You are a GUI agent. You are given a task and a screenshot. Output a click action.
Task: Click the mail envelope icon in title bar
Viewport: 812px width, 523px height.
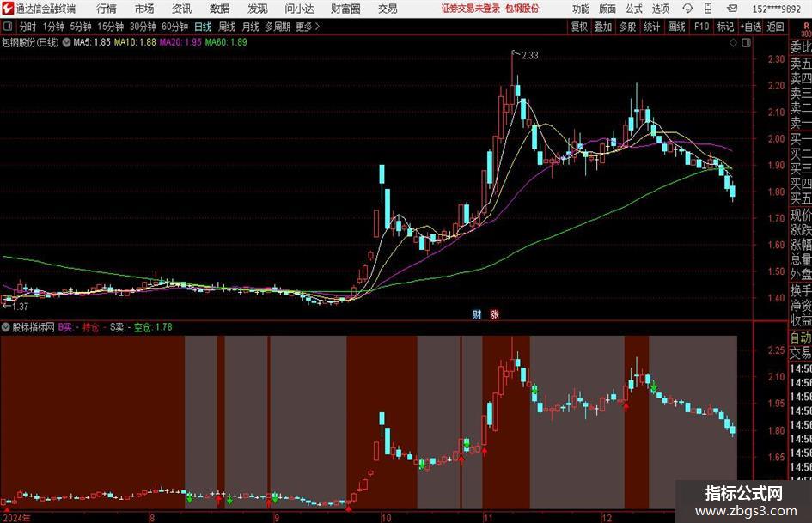coord(732,9)
